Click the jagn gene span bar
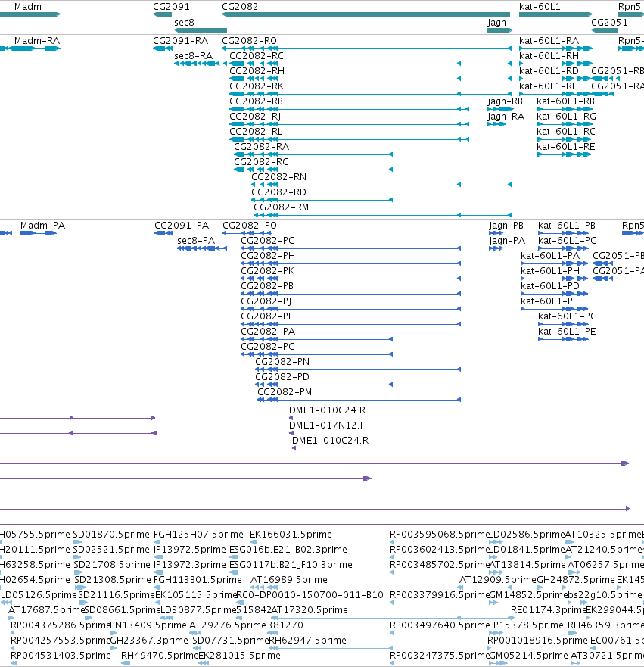Image resolution: width=644 pixels, height=667 pixels. point(500,30)
